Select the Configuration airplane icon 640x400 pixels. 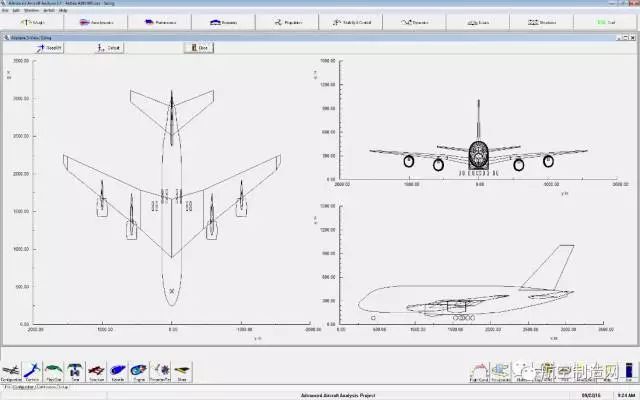(11, 372)
